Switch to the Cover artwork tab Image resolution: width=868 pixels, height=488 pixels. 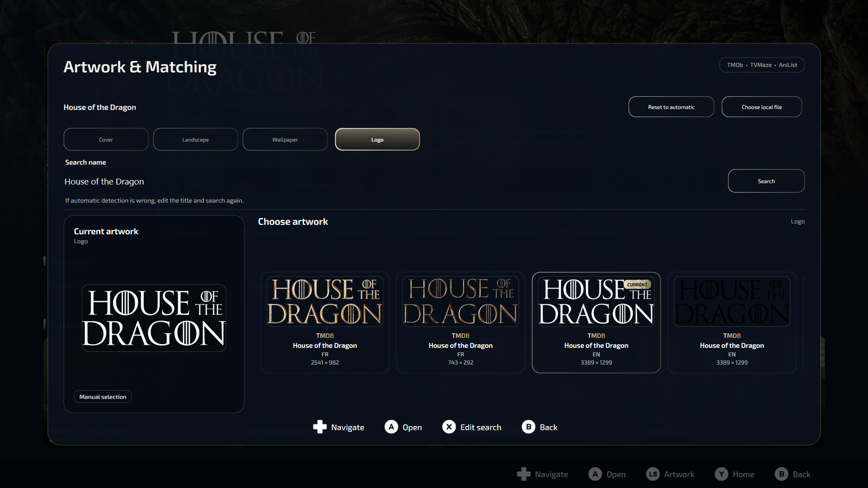[x=106, y=139]
